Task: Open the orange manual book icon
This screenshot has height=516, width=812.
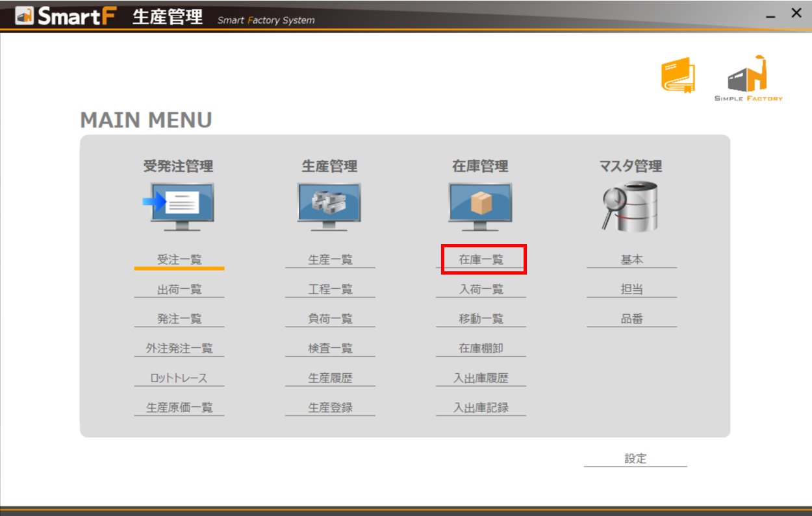Action: [x=678, y=75]
